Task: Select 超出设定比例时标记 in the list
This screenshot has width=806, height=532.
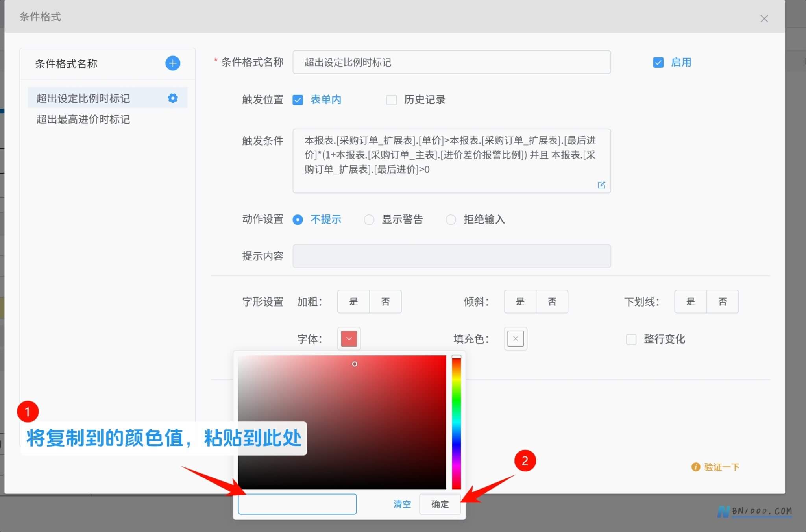Action: point(107,98)
